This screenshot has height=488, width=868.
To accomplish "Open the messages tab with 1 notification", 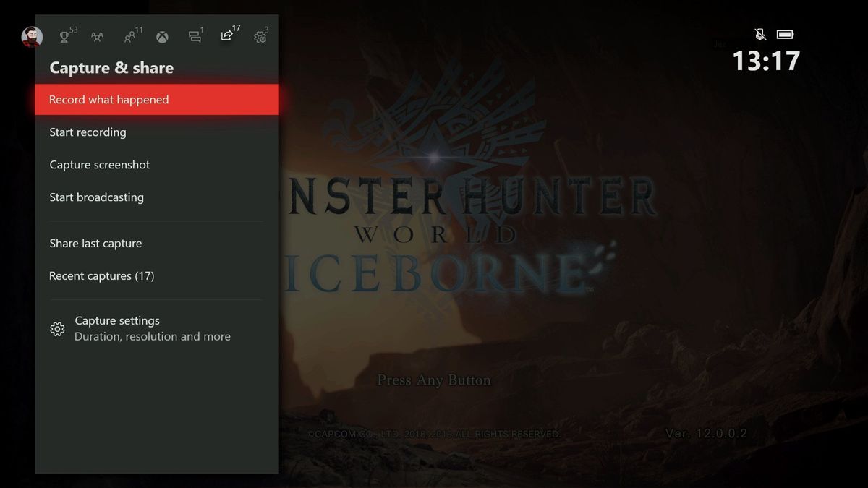I will tap(195, 36).
